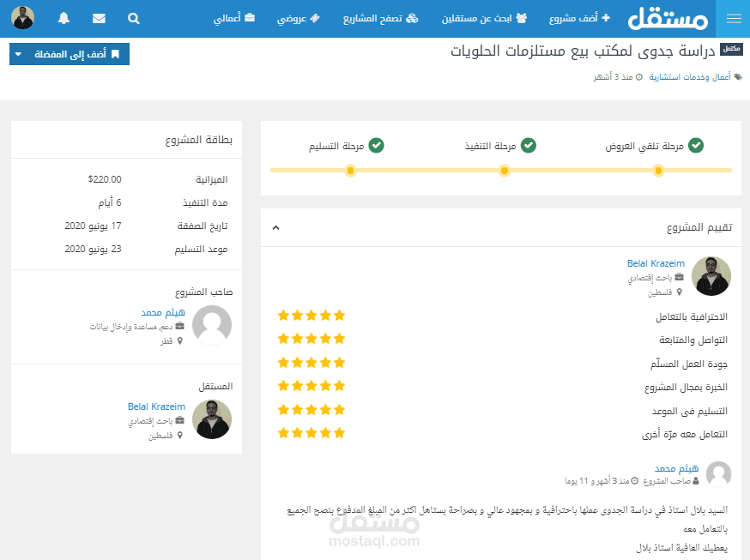The image size is (750, 560).
Task: Click progress marker under مرحلة تلقي العروض
Action: pyautogui.click(x=659, y=171)
